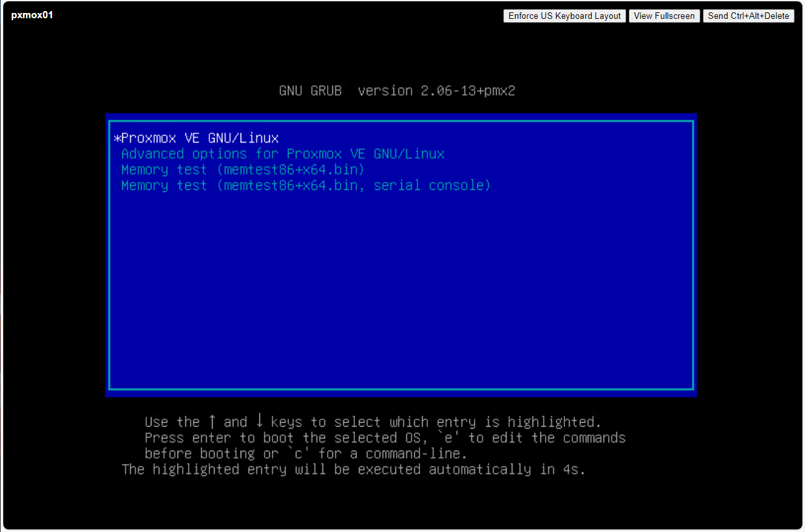Click the 'Press enter to boot' instruction line
This screenshot has height=532, width=805.
coord(385,438)
